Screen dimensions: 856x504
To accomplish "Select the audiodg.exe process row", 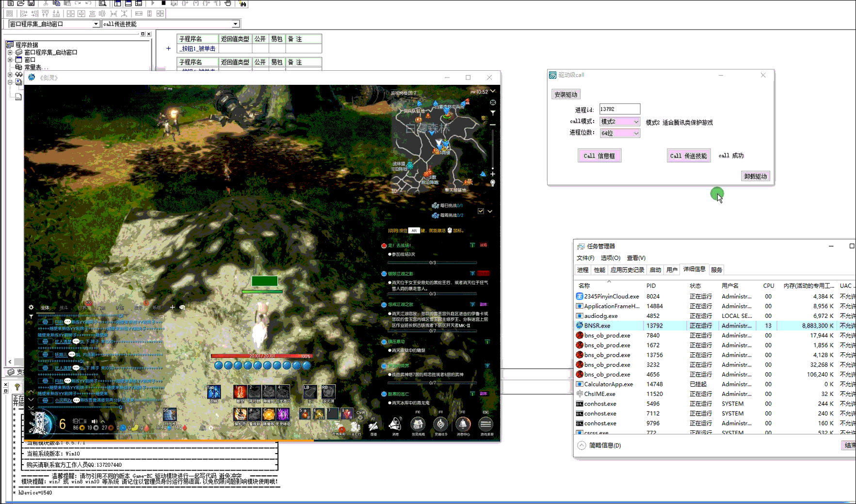I will click(x=715, y=316).
